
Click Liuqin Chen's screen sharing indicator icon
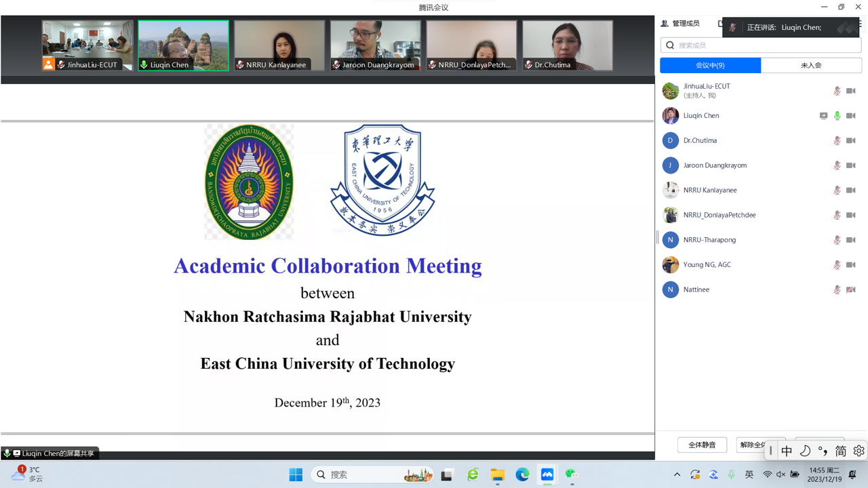tap(823, 116)
